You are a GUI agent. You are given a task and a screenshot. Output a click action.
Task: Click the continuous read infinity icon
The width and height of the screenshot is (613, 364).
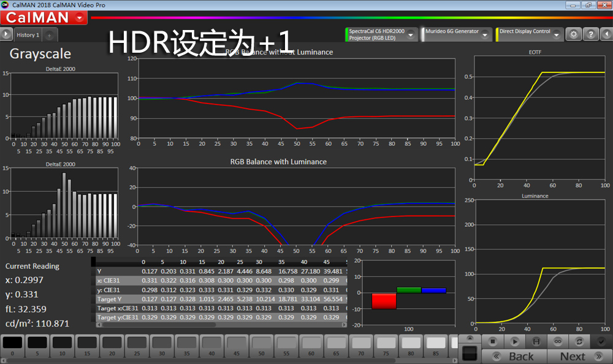point(557,341)
